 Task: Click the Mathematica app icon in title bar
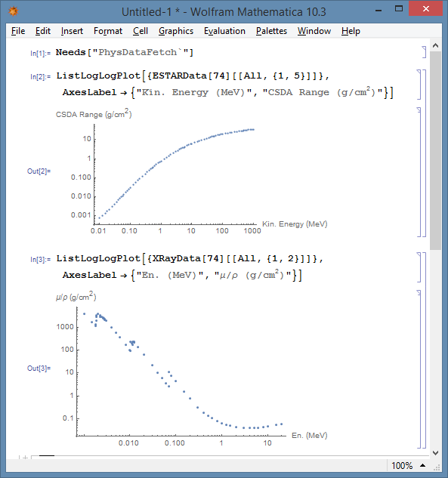pos(13,11)
